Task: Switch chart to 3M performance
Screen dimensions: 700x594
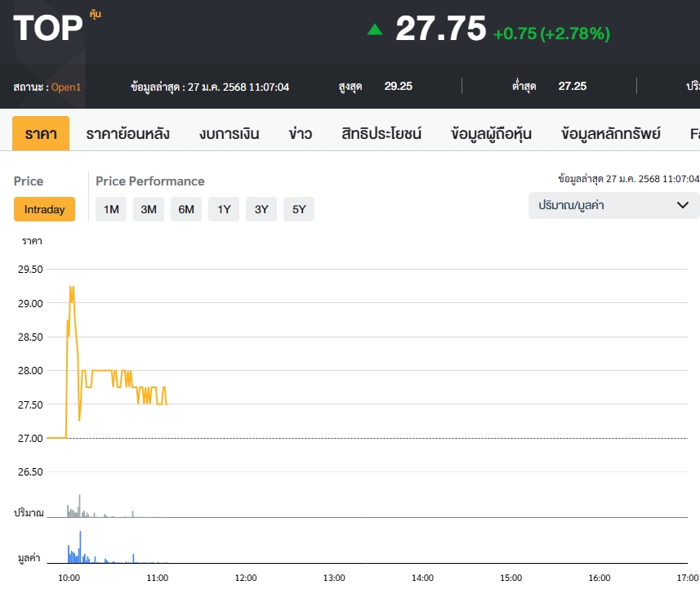Action: click(x=149, y=209)
